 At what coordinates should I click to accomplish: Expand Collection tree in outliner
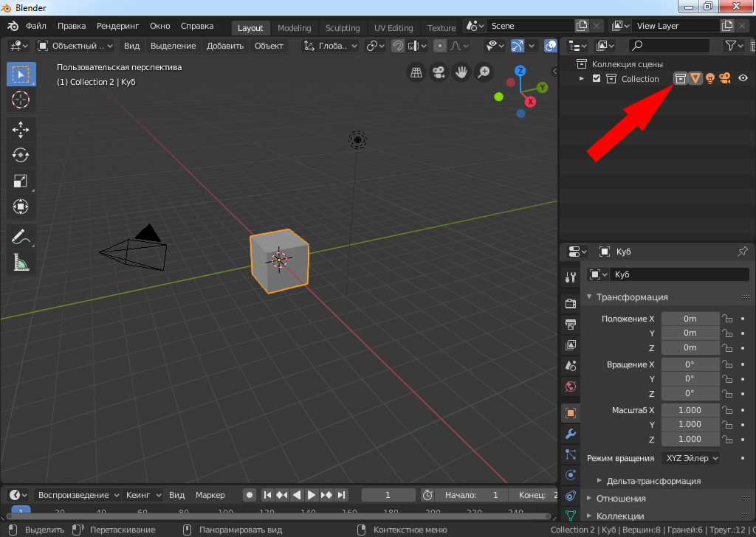tap(582, 79)
